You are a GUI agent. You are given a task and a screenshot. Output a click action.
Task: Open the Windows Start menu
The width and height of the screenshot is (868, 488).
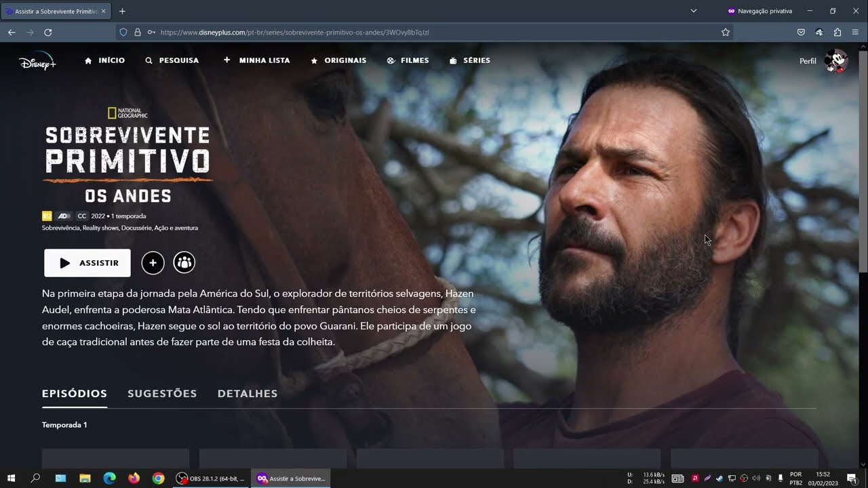click(x=12, y=479)
